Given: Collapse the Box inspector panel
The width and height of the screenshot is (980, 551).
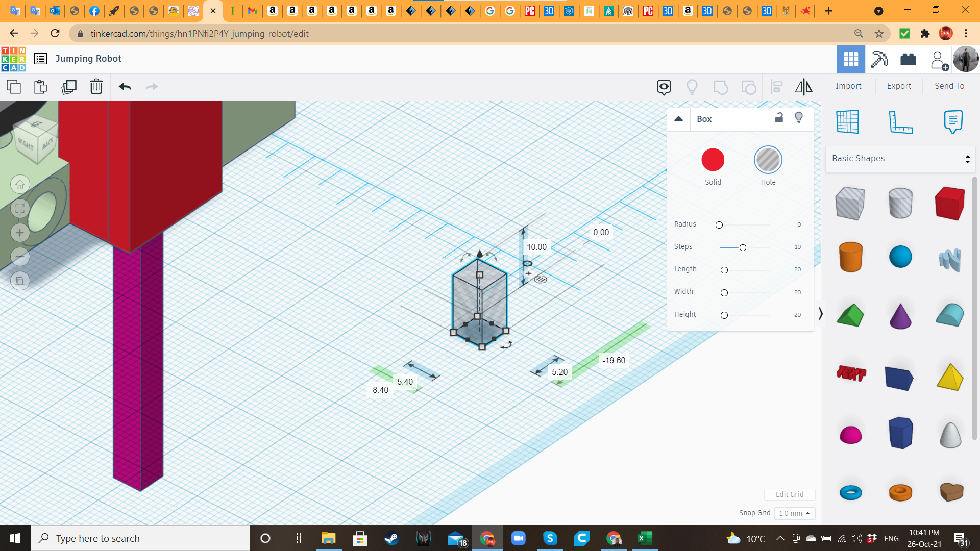Looking at the screenshot, I should [x=678, y=118].
